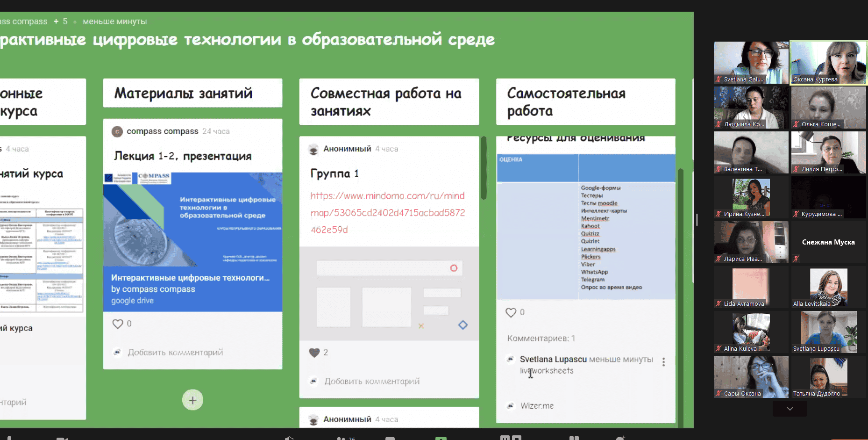Open the three-dot menu on Svetlana Lupascu's comment
Screen dimensions: 868x440
(x=663, y=361)
